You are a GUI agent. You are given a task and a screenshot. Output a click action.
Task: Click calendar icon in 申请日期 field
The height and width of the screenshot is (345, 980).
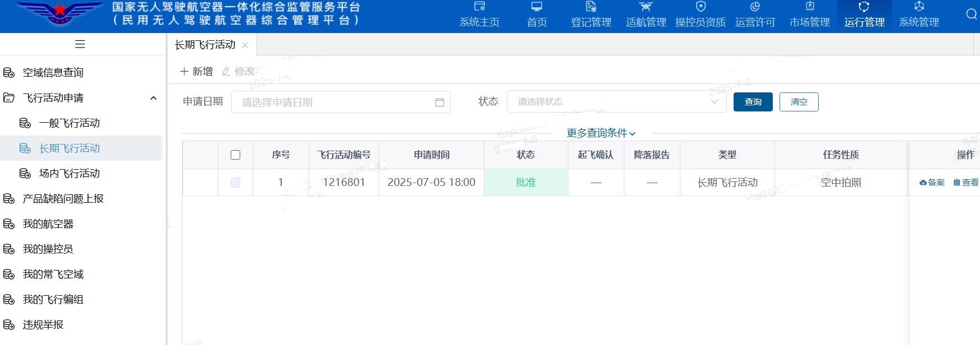pyautogui.click(x=440, y=102)
